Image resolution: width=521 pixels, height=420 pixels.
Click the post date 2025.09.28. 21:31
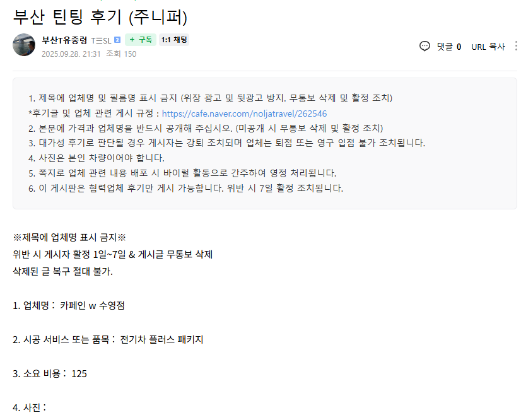[x=71, y=54]
